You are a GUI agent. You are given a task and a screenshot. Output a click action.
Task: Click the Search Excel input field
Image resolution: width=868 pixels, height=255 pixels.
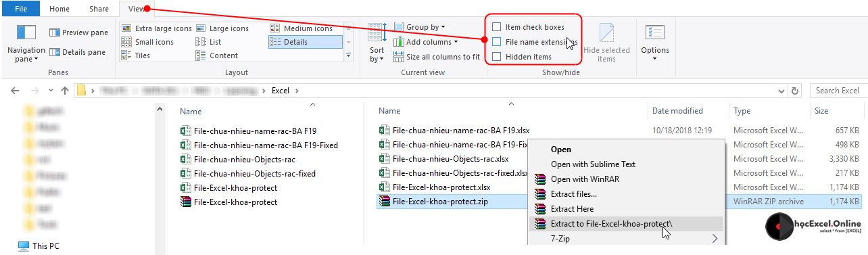[837, 91]
